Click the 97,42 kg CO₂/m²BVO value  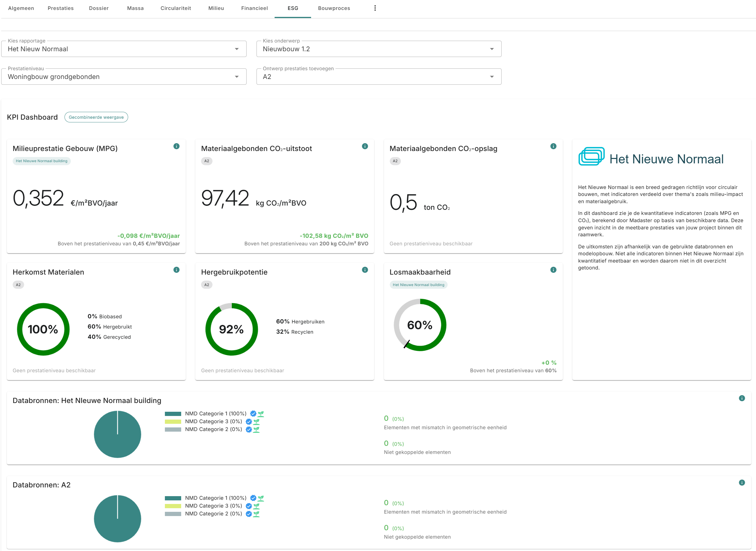[x=254, y=198]
